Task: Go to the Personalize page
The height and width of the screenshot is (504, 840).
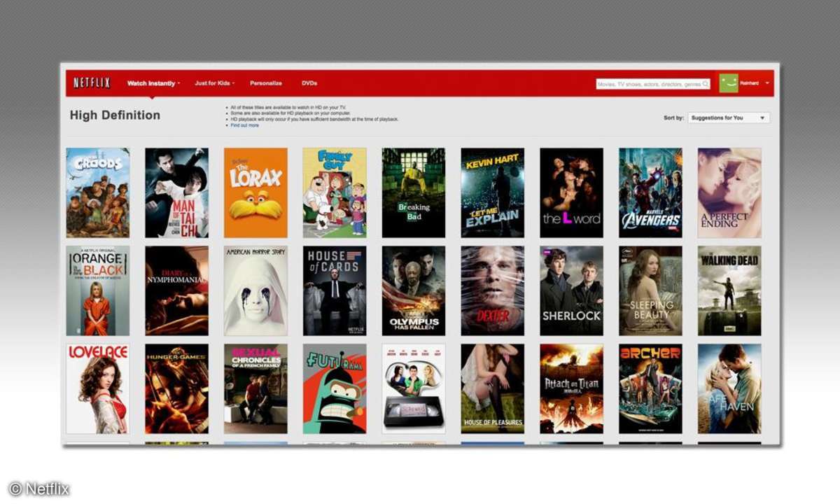Action: tap(266, 83)
